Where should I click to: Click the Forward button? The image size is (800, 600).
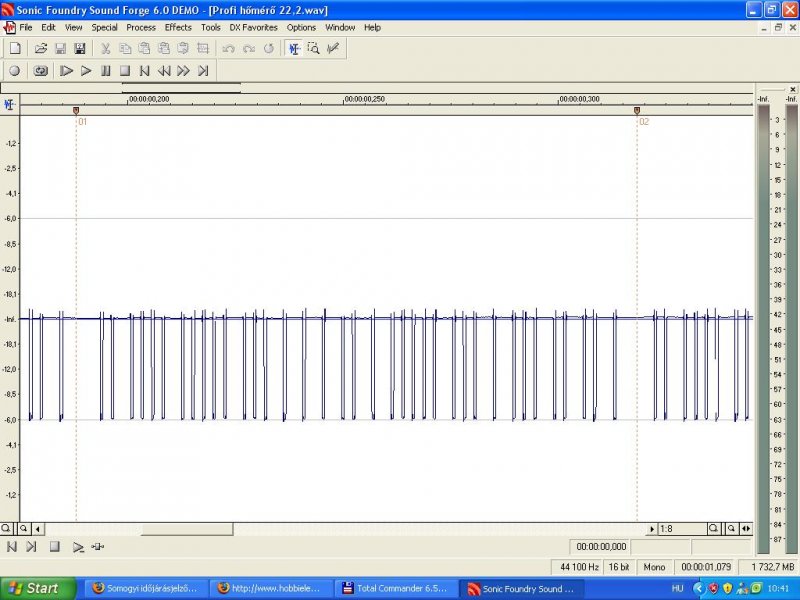coord(183,71)
